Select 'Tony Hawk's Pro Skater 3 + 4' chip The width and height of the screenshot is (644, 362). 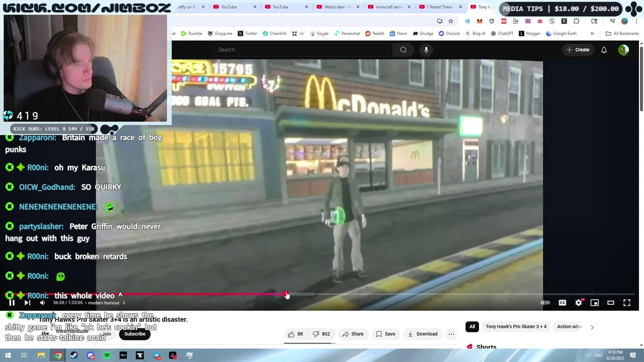[516, 327]
